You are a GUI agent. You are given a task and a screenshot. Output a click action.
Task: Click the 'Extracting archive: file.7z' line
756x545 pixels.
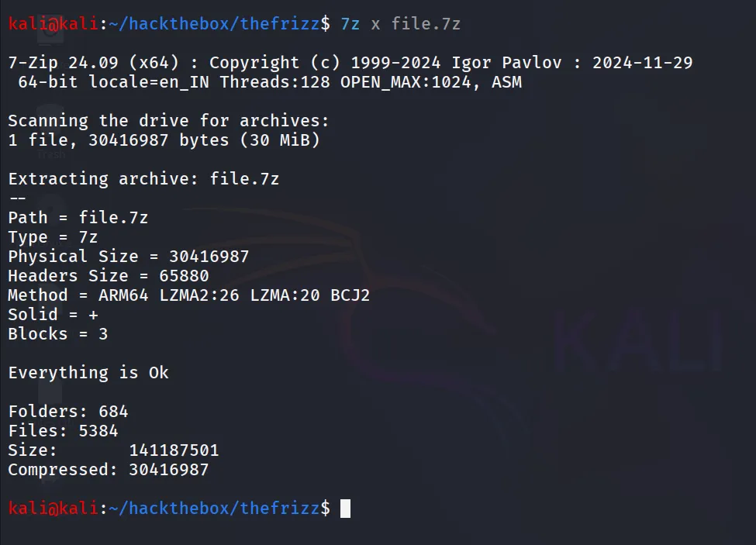coord(143,179)
